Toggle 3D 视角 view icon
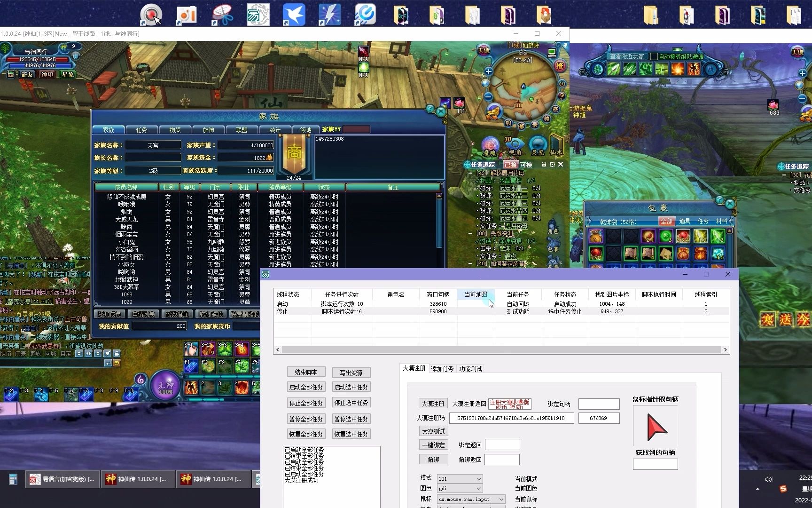Screen dimensions: 812x508 pos(514,146)
